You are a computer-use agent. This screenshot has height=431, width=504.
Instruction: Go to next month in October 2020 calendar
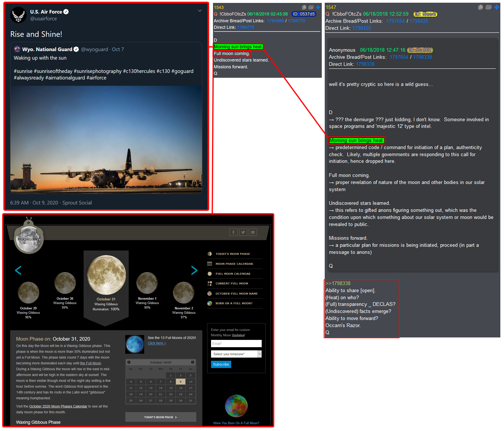[192, 362]
